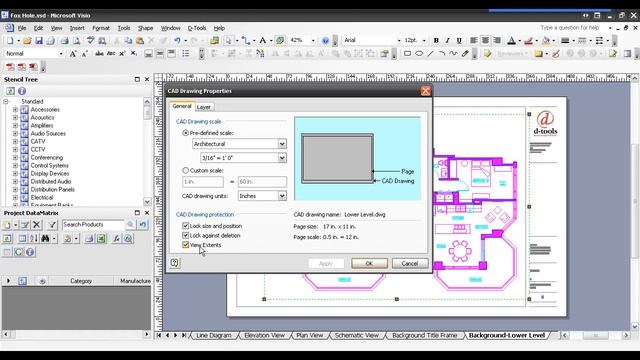Click the Superscript x² icon

122,53
